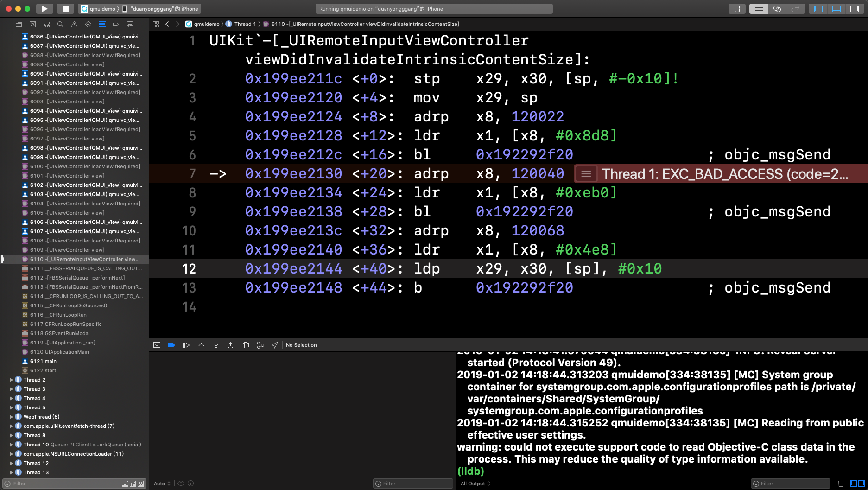The width and height of the screenshot is (868, 490).
Task: Open Debug Memory Graph
Action: pos(260,345)
